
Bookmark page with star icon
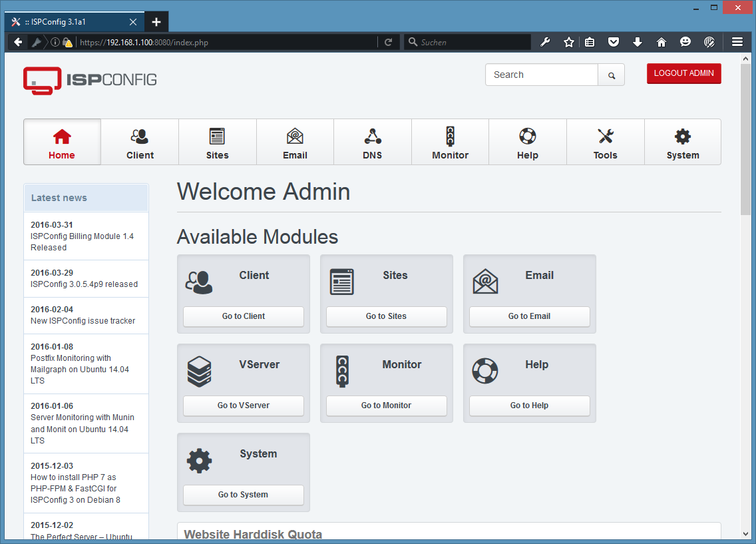(x=569, y=43)
